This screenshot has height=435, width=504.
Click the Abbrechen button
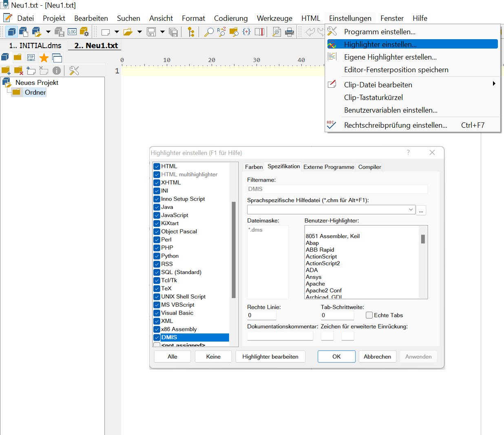(377, 357)
